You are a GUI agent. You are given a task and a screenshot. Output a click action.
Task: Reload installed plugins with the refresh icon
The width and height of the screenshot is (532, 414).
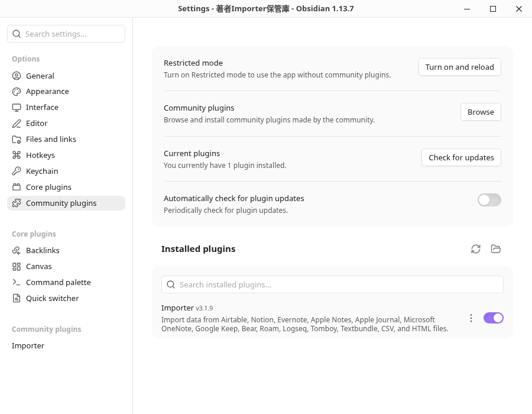[x=476, y=249]
